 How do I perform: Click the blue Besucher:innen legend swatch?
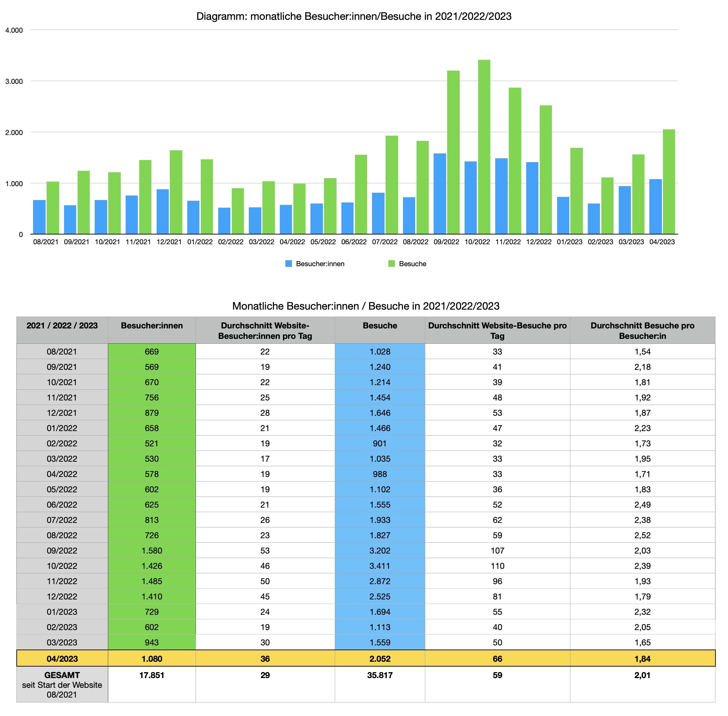coord(288,264)
